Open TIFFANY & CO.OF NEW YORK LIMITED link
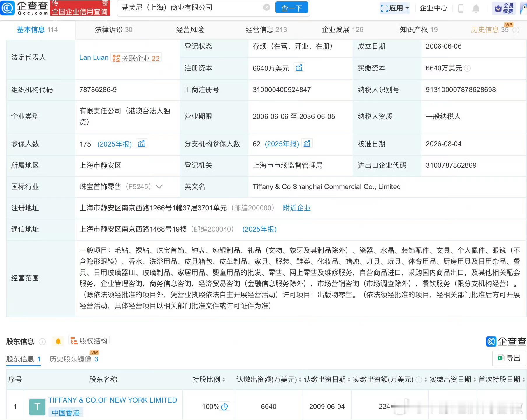 pos(113,400)
